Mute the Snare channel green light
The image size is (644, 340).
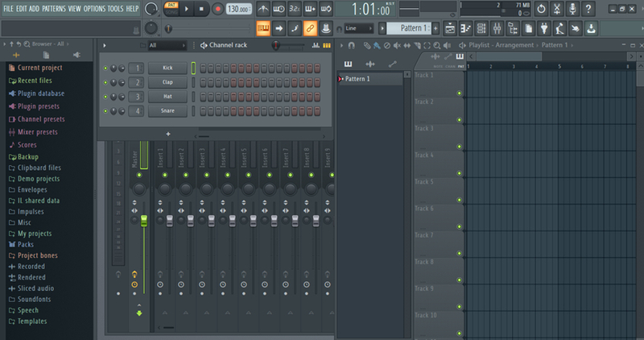105,111
